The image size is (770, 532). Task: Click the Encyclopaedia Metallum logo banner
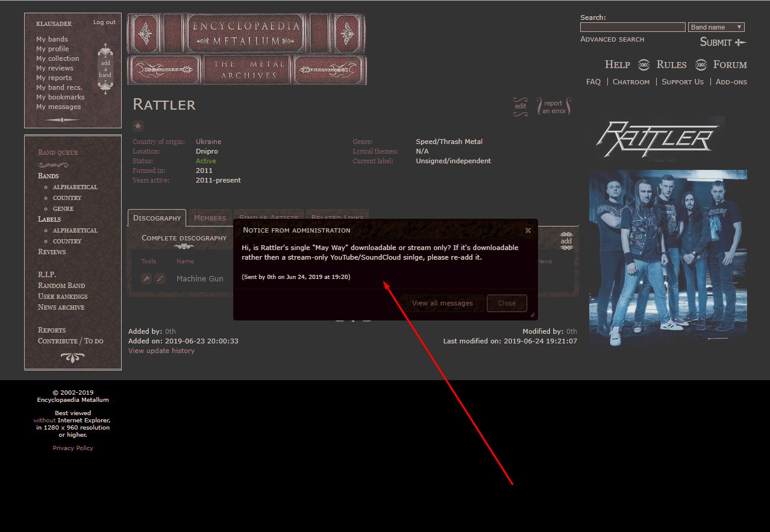246,49
